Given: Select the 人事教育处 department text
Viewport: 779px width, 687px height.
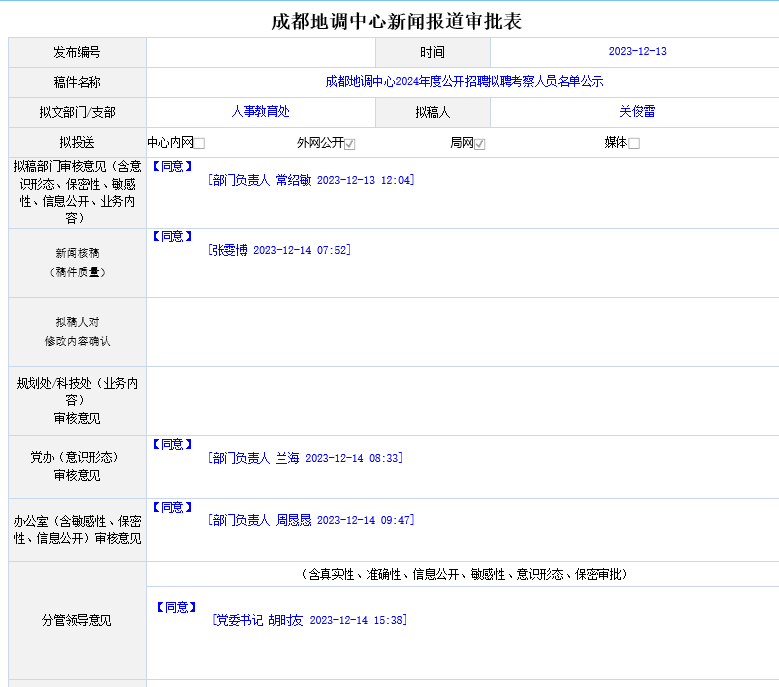Looking at the screenshot, I should click(x=260, y=112).
